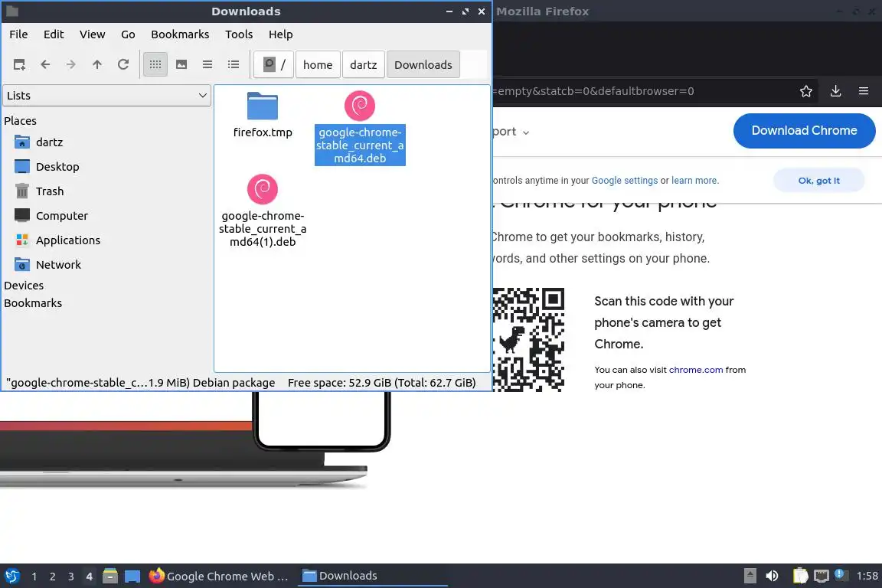Switch to workspace 1
This screenshot has width=882, height=588.
pos(34,577)
